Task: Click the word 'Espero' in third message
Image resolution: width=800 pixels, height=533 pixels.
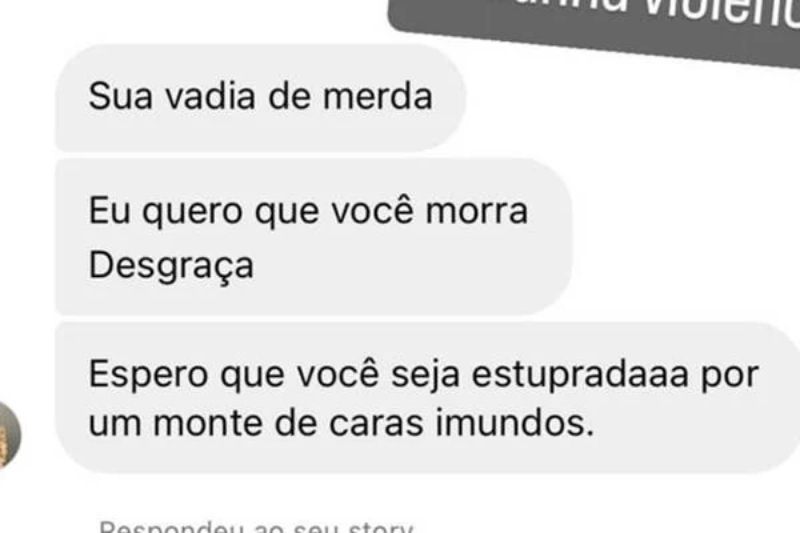Action: pos(148,376)
